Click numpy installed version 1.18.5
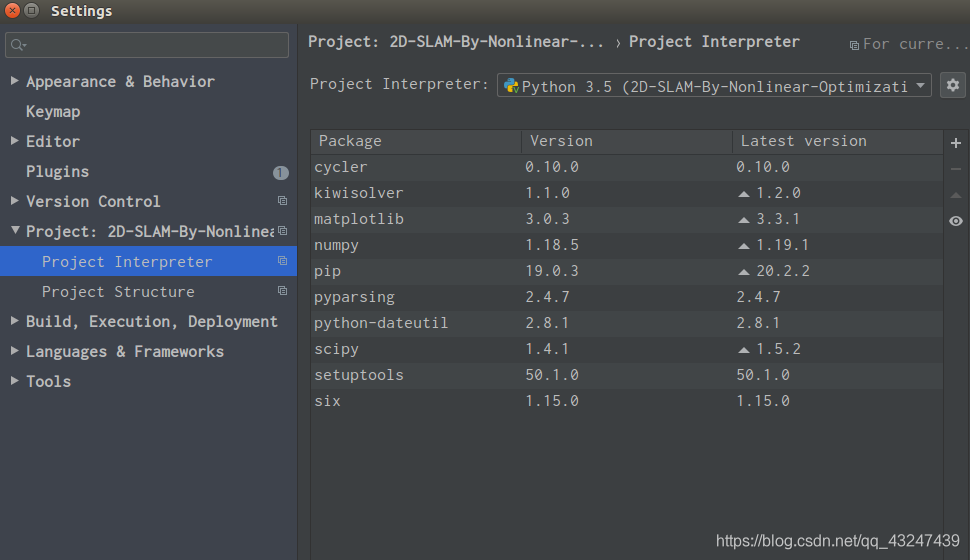Screen dimensions: 970x560 [552, 245]
